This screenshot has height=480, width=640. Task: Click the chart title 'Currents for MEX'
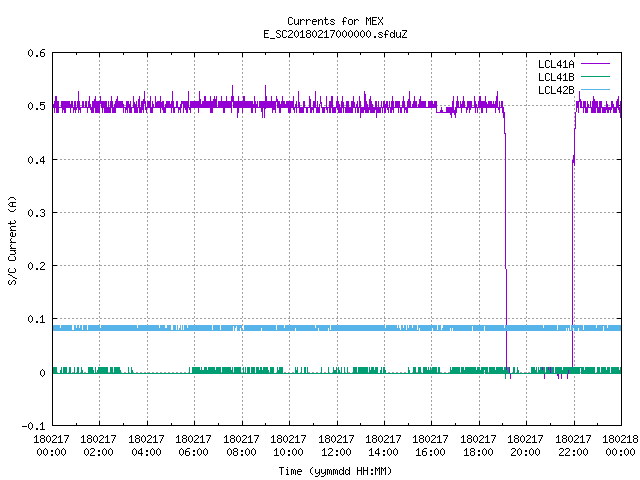(x=335, y=21)
